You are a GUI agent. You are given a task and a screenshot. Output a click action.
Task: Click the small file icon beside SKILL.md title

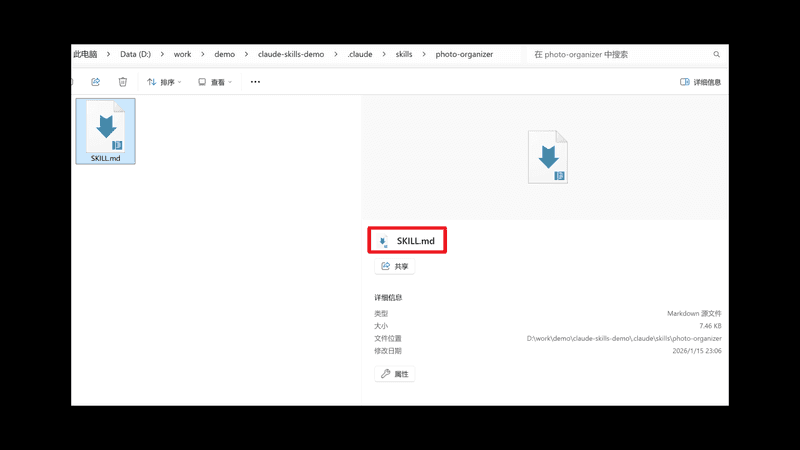pos(383,241)
